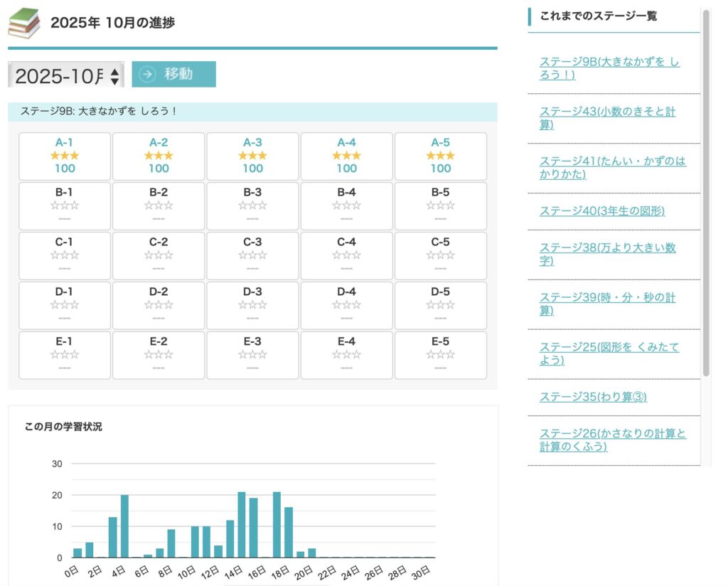728x586 pixels.
Task: Select lesson tile A-3
Action: coord(252,156)
